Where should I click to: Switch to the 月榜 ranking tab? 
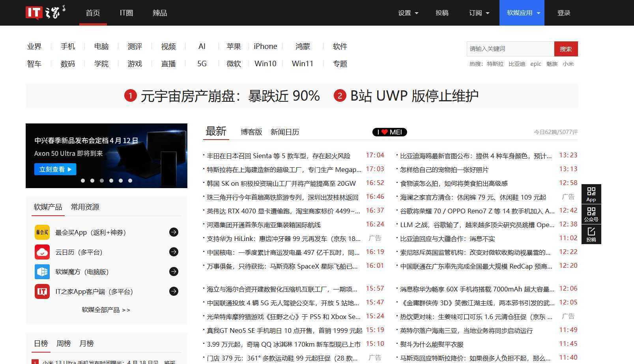coord(86,343)
